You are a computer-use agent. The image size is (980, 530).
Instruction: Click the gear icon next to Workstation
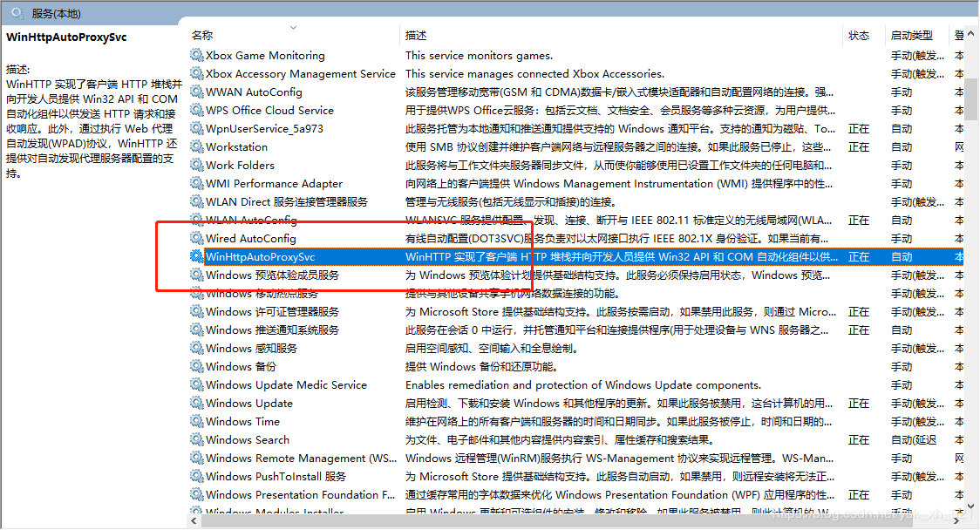click(196, 147)
